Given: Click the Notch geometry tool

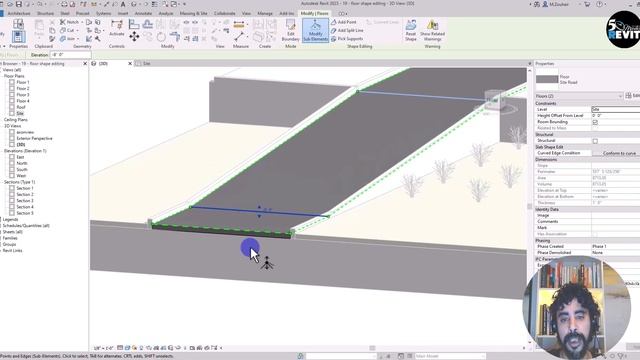Looking at the screenshot, I should (x=69, y=22).
